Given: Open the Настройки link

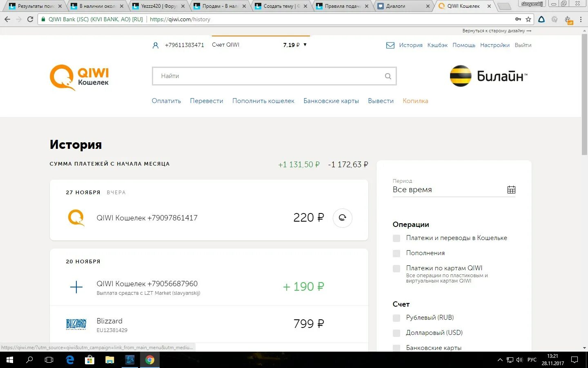Looking at the screenshot, I should [x=495, y=45].
